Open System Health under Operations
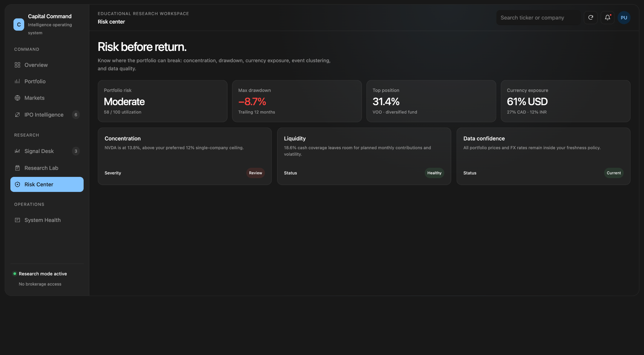Viewport: 644px width, 355px height. [x=47, y=220]
